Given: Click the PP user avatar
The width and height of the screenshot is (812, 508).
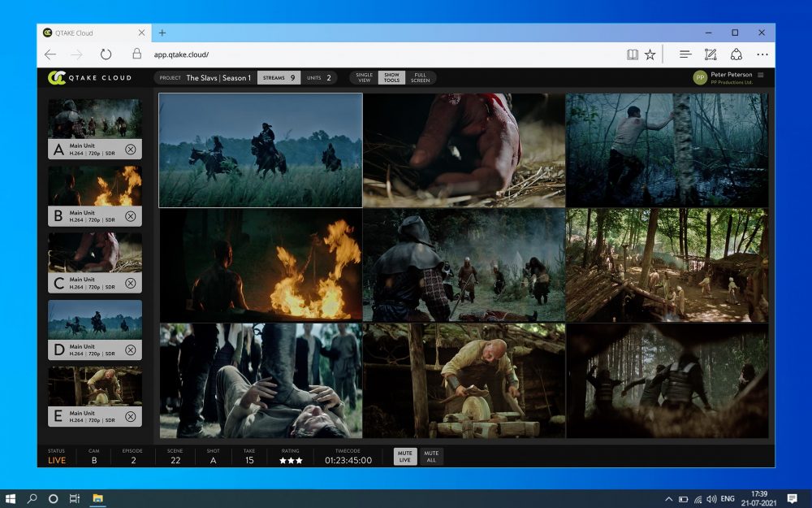Looking at the screenshot, I should click(700, 78).
